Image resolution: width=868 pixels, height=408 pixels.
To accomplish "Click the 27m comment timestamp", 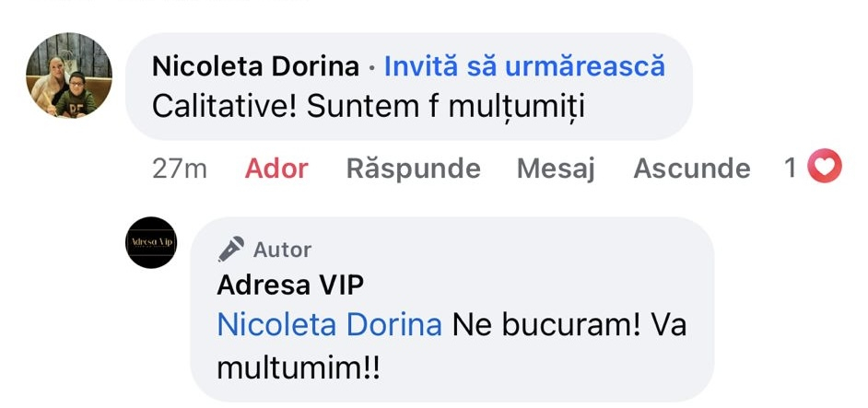I will click(180, 169).
